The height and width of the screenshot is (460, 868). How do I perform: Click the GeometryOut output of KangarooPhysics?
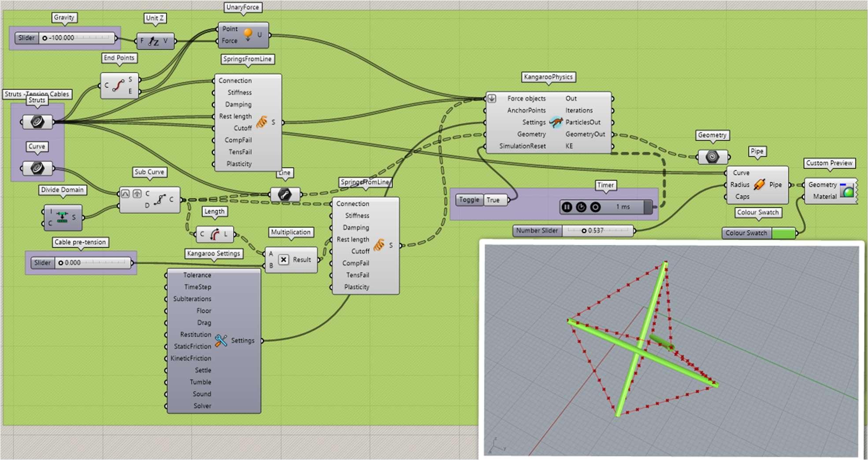pos(585,134)
